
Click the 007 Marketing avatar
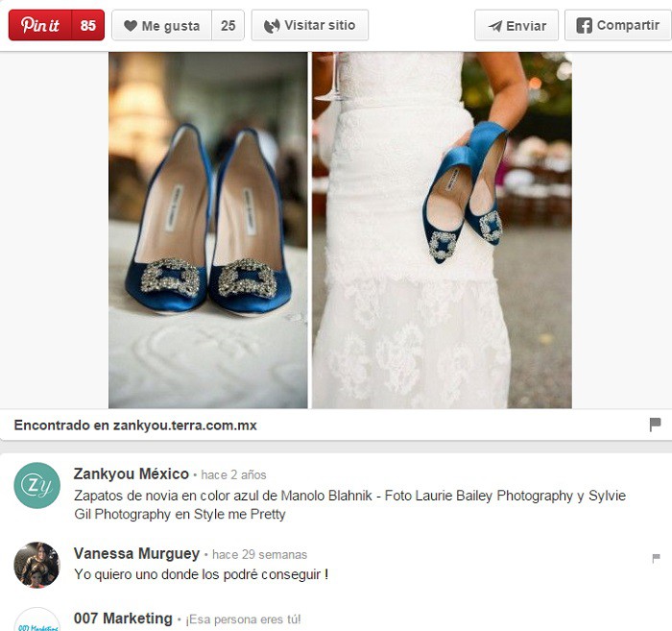coord(36,621)
